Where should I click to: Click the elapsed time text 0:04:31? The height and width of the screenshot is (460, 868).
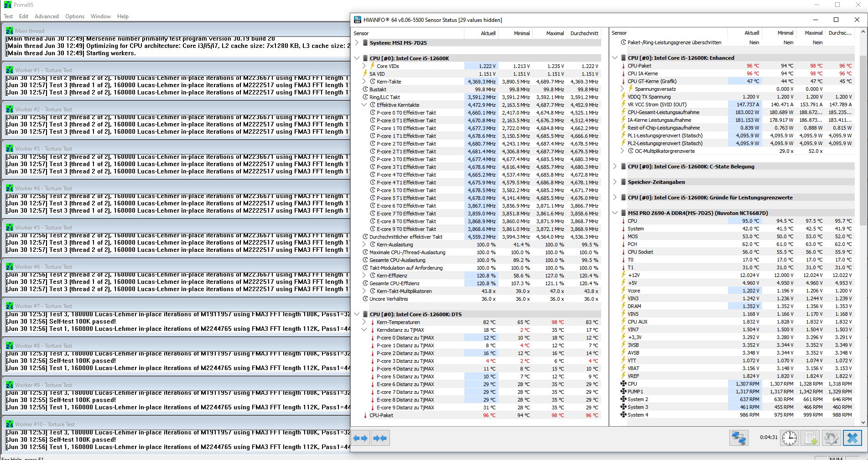pyautogui.click(x=769, y=437)
